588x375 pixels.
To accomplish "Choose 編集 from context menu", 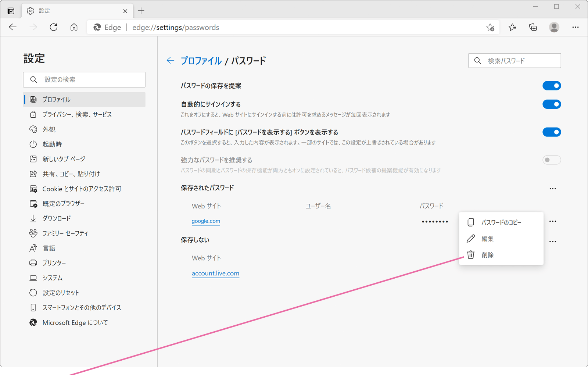I will (501, 239).
